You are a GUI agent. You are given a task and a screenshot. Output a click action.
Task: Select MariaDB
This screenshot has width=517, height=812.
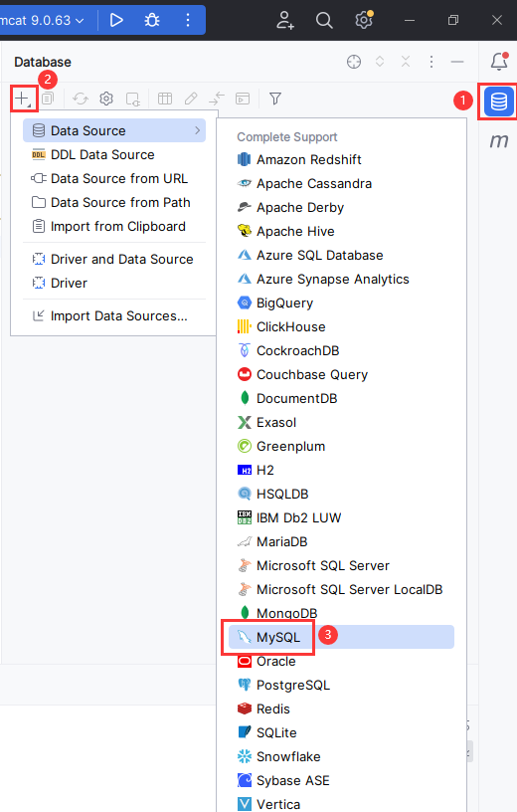(342, 541)
